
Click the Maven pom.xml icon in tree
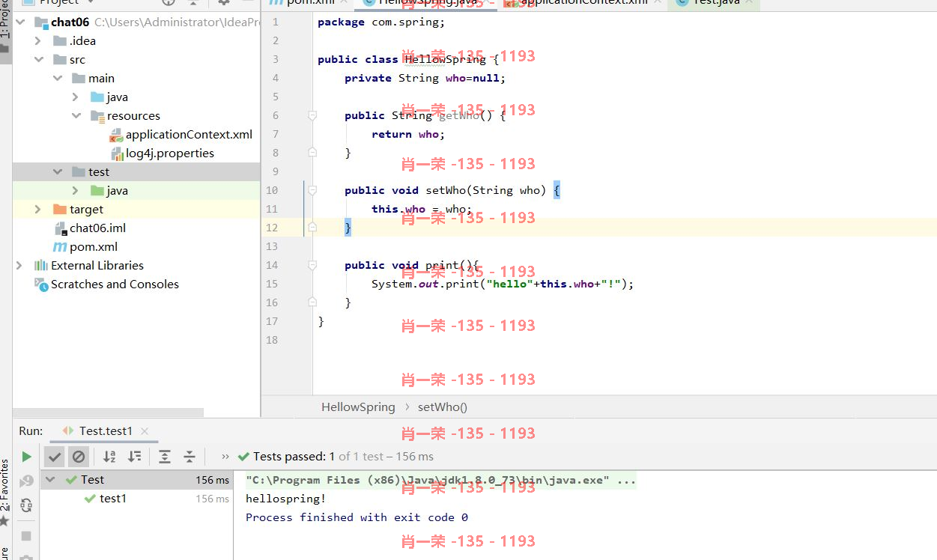60,247
